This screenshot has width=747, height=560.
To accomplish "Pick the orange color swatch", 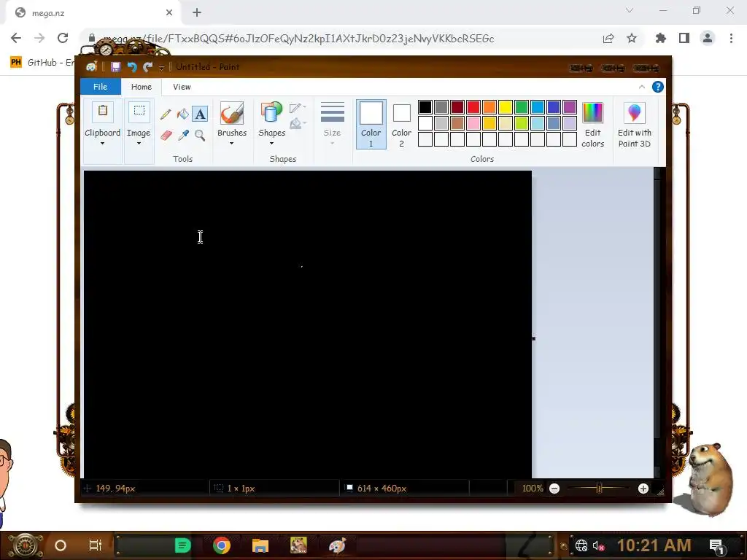I will [489, 107].
